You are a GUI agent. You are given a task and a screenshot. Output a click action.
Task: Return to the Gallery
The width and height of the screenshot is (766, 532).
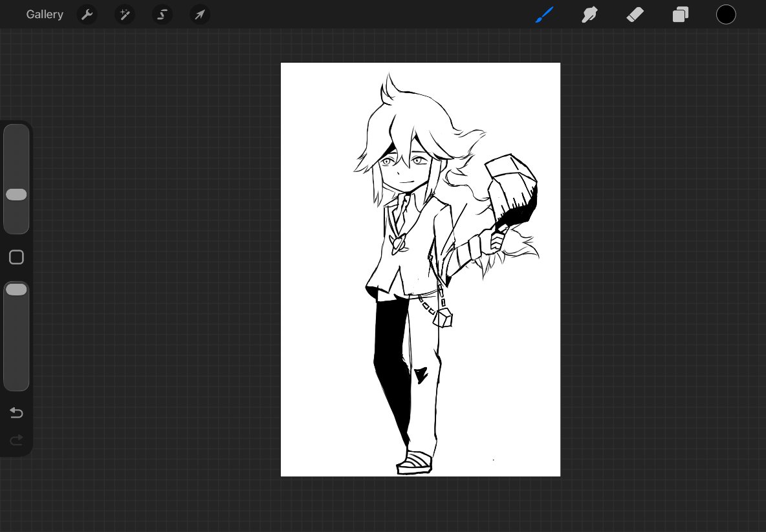coord(45,15)
